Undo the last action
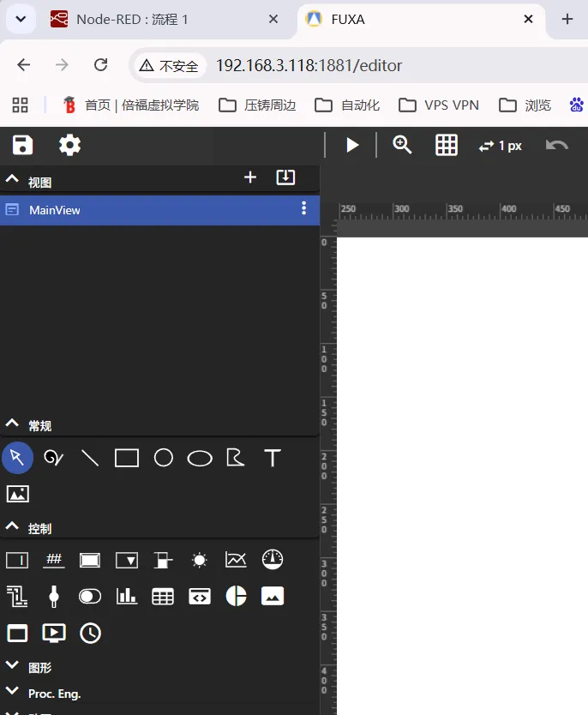 (556, 146)
